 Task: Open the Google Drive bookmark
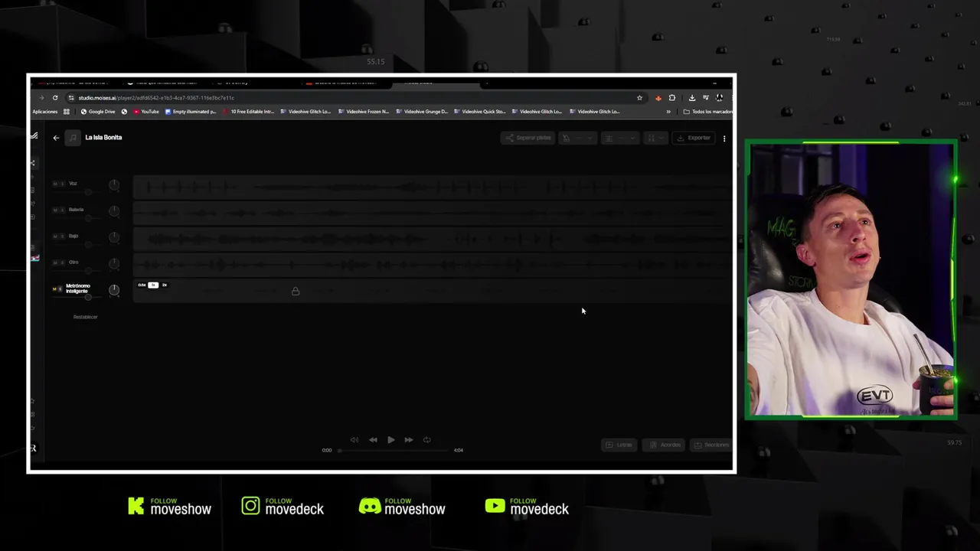coord(98,112)
